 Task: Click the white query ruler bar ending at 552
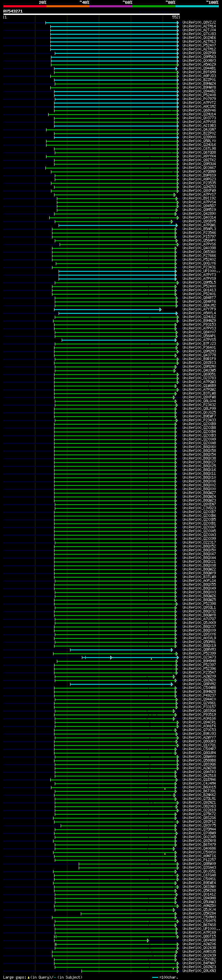[x=92, y=14]
